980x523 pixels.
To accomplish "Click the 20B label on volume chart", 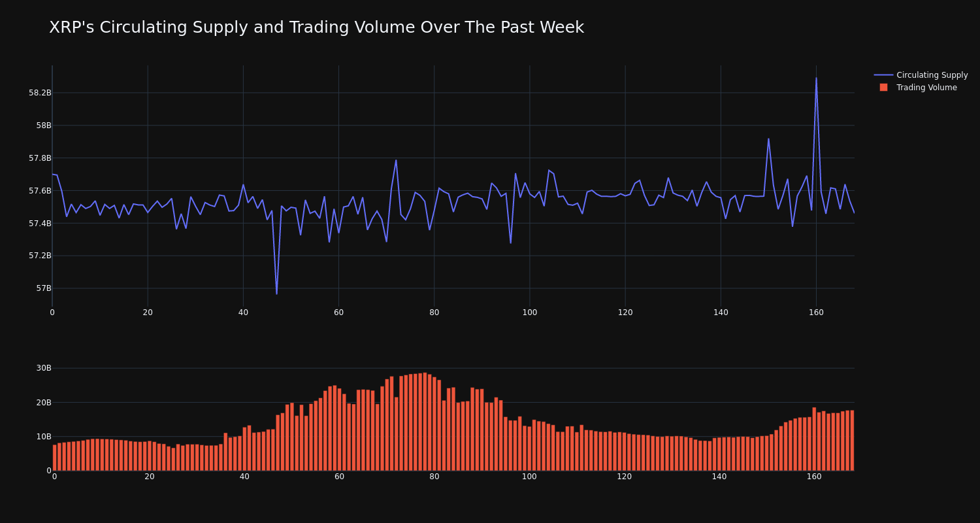I will [x=44, y=402].
